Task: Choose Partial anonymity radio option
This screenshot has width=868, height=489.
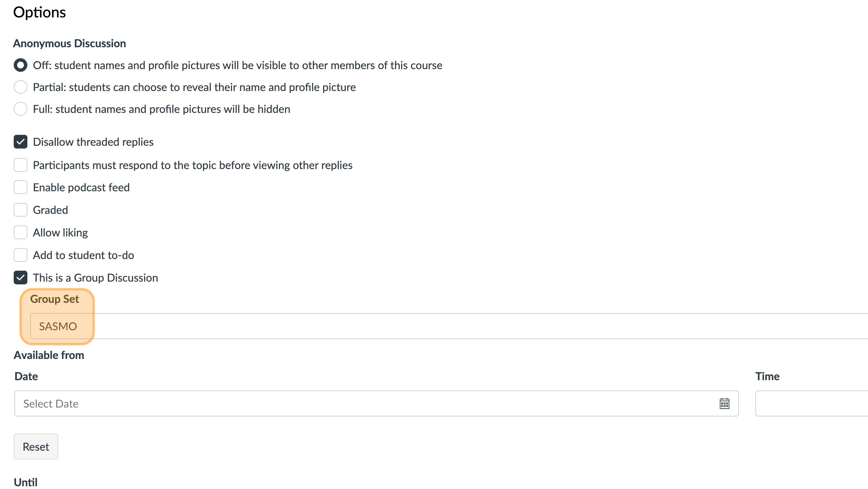Action: pyautogui.click(x=21, y=87)
